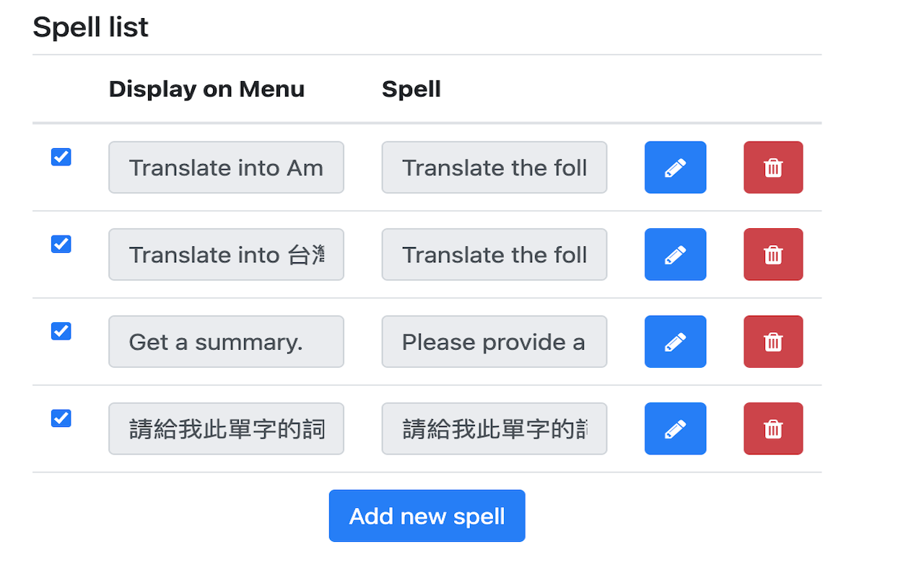Delete the 'Get a summary.' spell

pyautogui.click(x=773, y=341)
